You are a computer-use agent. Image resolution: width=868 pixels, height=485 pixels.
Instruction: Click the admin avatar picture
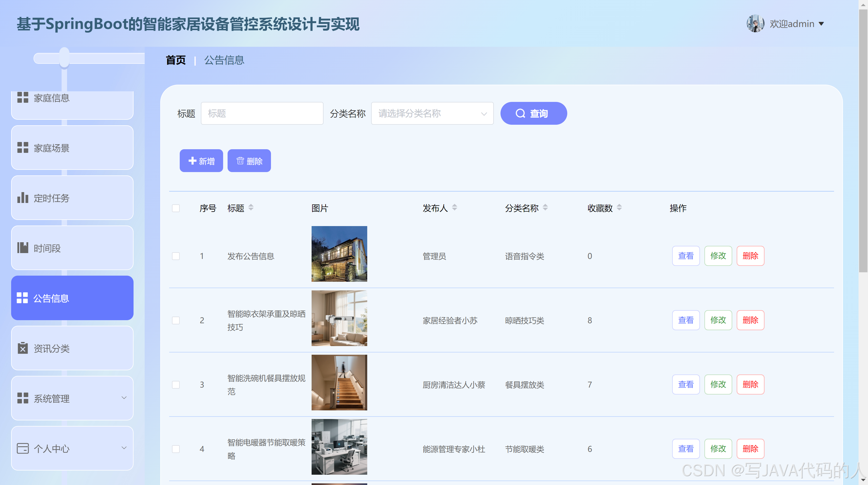pos(755,24)
